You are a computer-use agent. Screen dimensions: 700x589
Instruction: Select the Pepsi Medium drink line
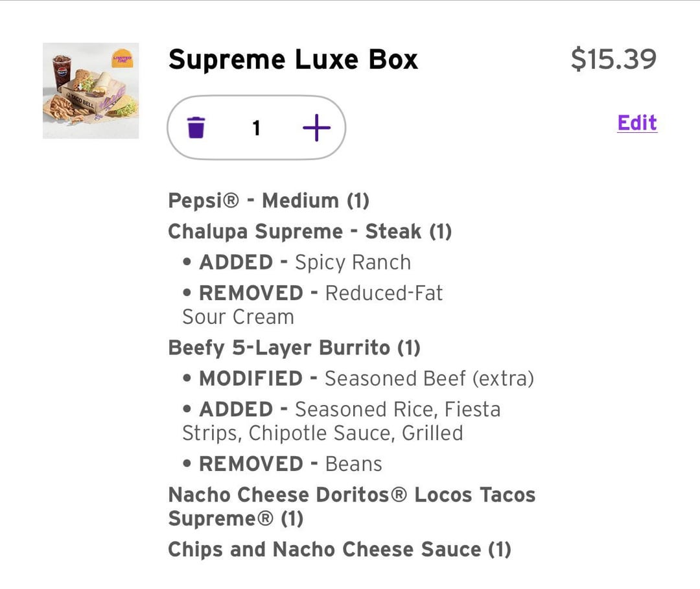pyautogui.click(x=268, y=200)
